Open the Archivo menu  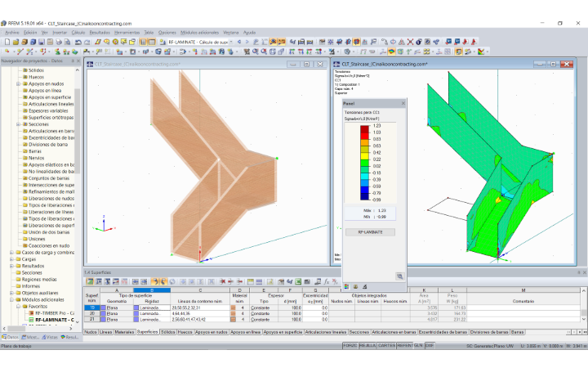tap(12, 33)
